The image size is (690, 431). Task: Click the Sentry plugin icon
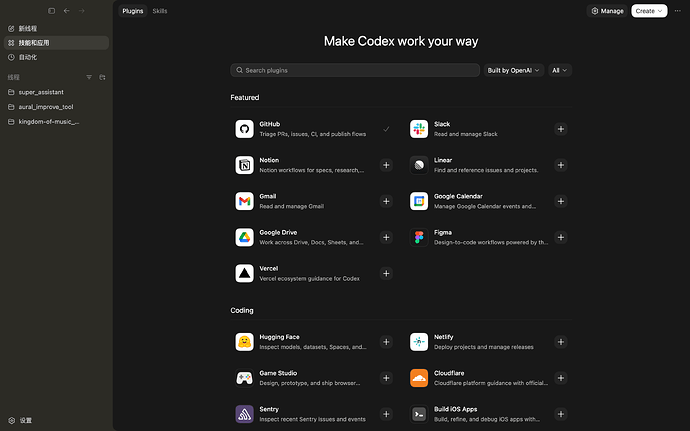[x=244, y=414]
